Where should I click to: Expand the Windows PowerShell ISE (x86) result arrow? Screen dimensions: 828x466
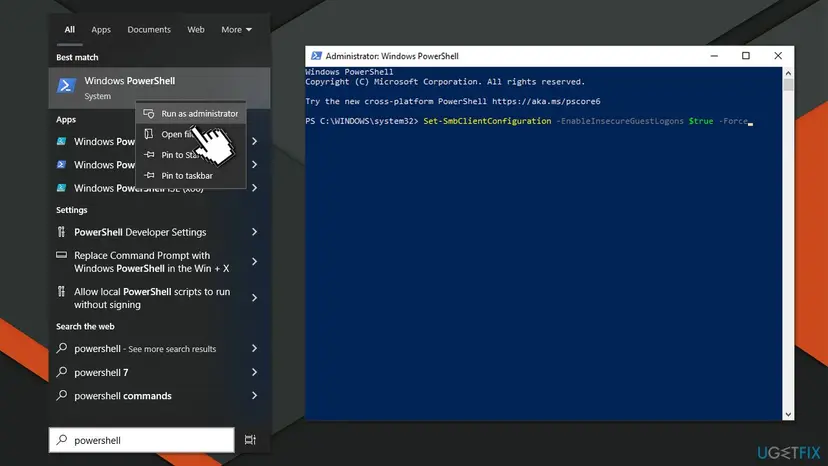[255, 188]
